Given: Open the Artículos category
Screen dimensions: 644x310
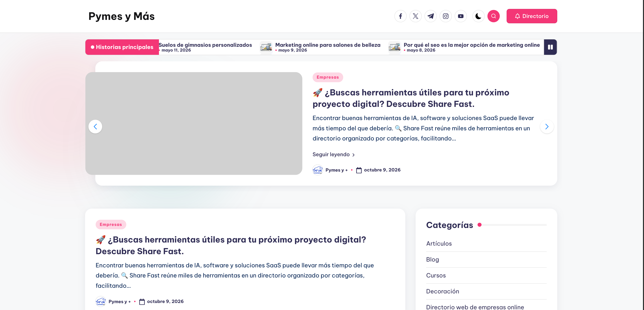Looking at the screenshot, I should pos(439,244).
